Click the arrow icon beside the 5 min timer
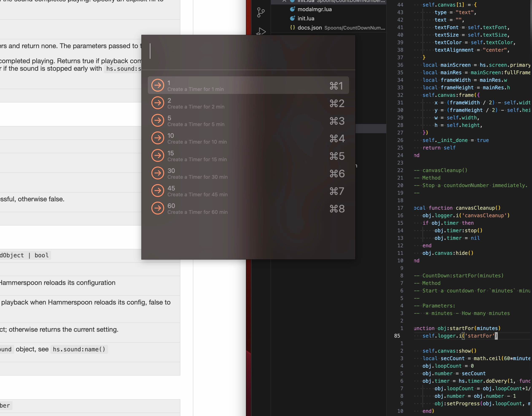Viewport: 532px width, 416px height. 158,121
